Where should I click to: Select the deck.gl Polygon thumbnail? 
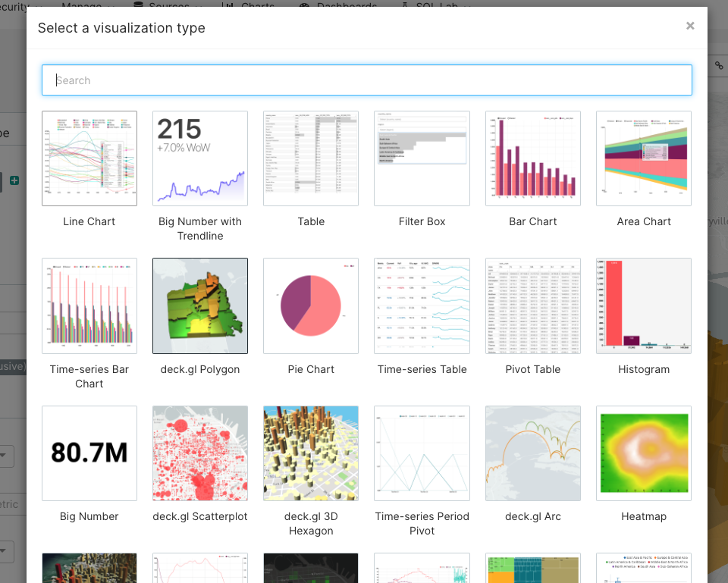pos(200,306)
